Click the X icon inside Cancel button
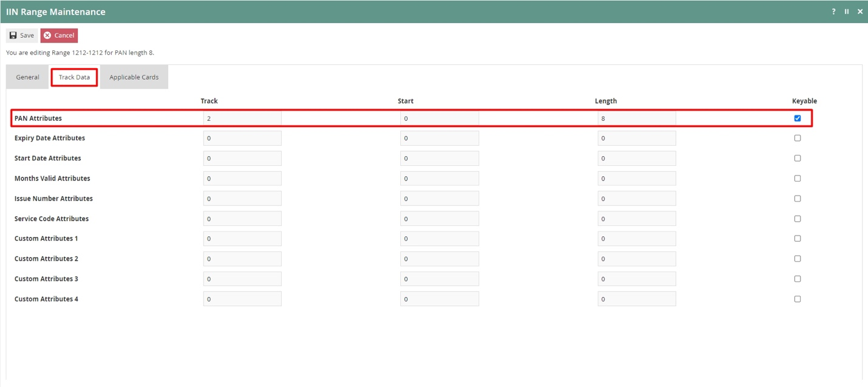This screenshot has width=868, height=387. click(x=47, y=35)
